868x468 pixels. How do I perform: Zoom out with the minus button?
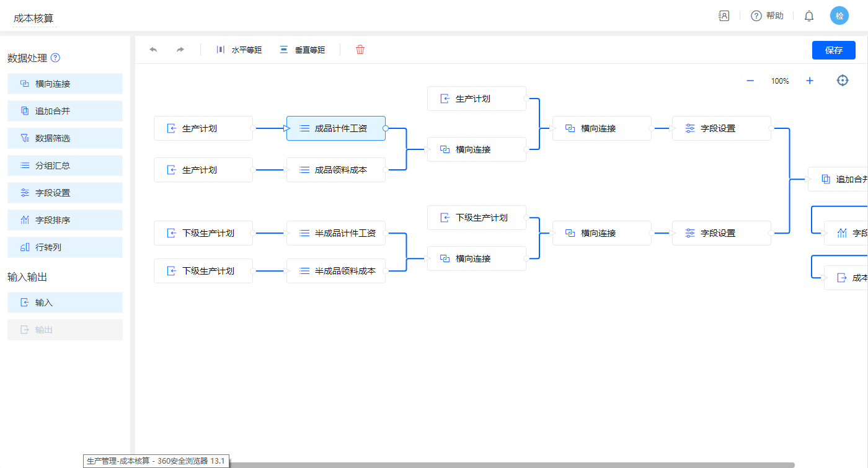tap(750, 81)
